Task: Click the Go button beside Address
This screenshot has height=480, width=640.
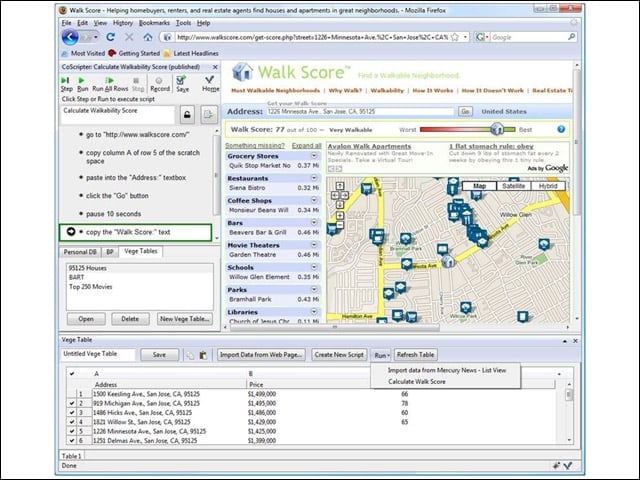Action: (x=465, y=111)
